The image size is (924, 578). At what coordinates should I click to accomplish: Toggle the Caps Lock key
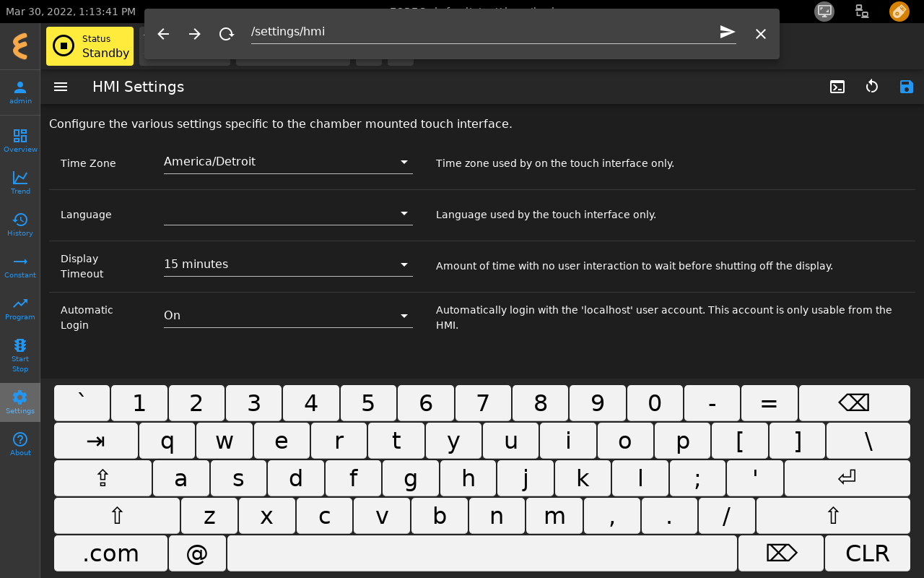103,478
